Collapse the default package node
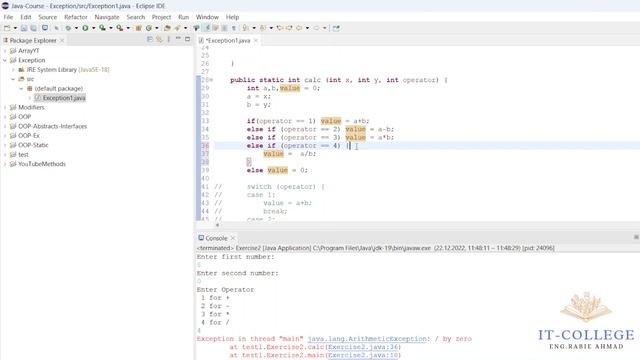640x360 pixels. pos(21,88)
